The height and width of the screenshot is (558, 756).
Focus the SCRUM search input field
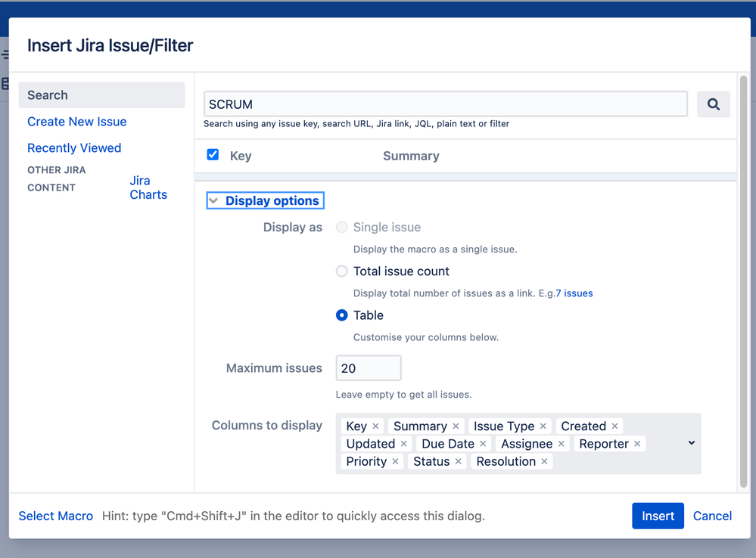coord(446,104)
